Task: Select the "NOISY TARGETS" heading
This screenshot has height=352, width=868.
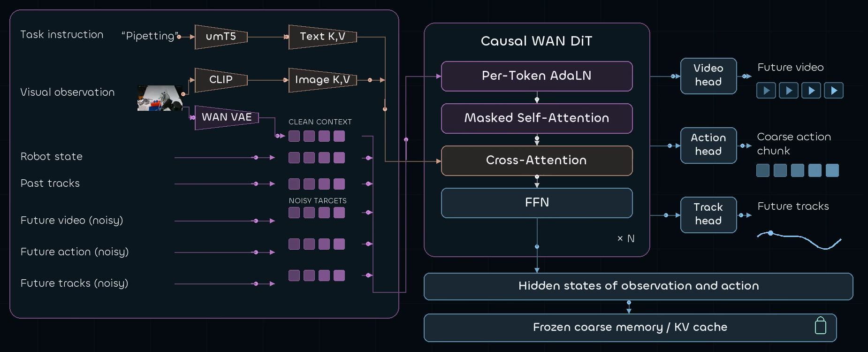Action: point(318,201)
